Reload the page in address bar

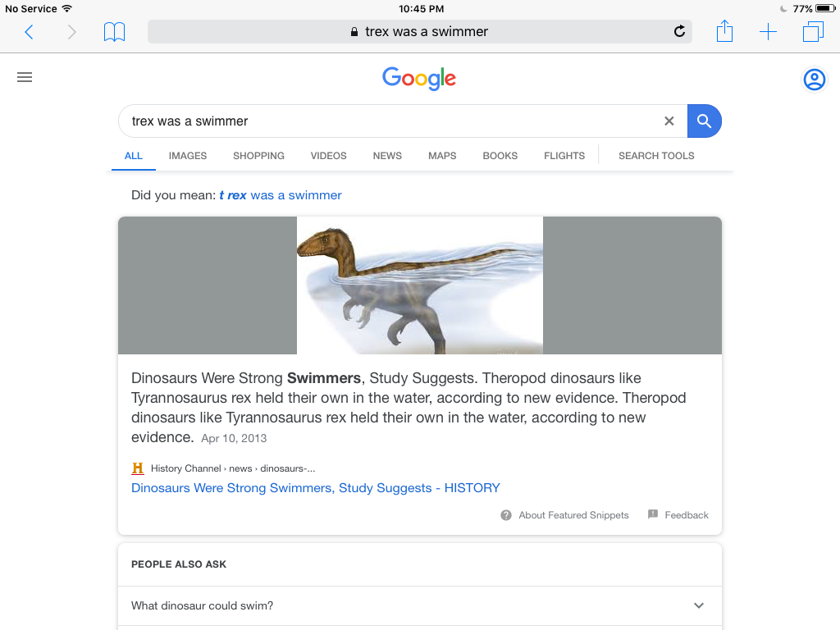coord(679,32)
